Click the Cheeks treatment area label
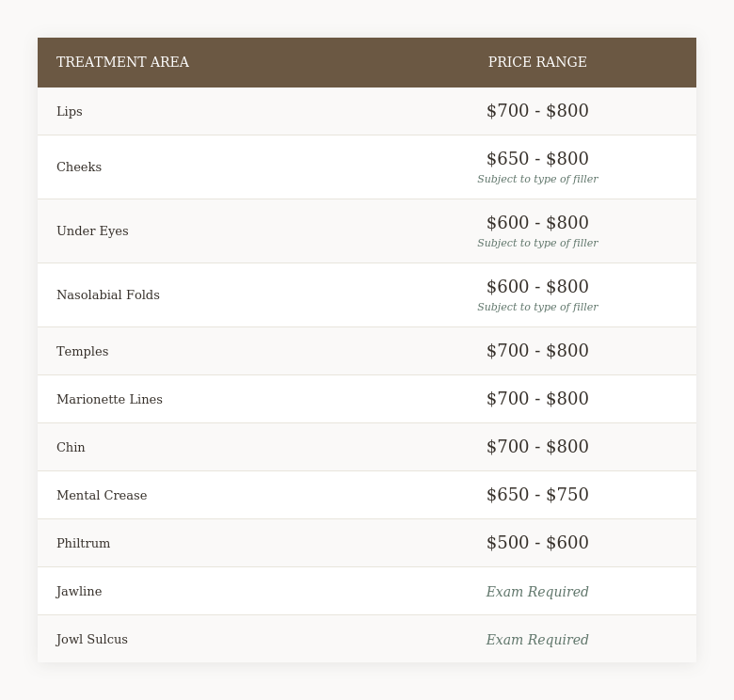Screen dimensions: 734x700 click(79, 167)
